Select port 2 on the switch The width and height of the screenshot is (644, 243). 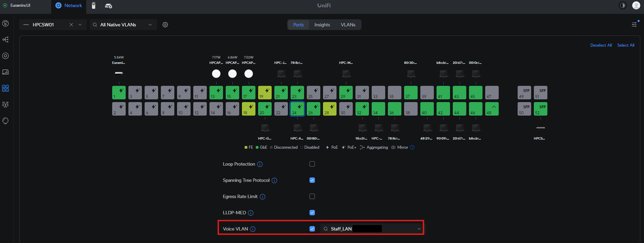pos(119,109)
